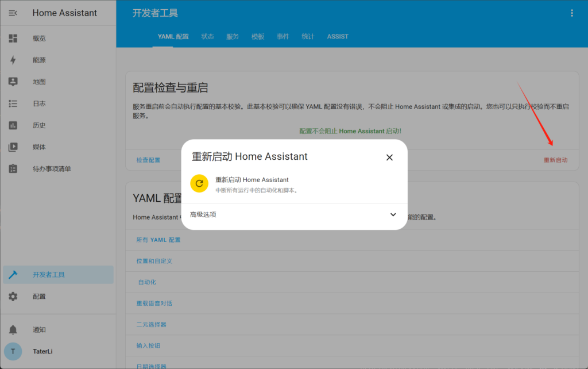The height and width of the screenshot is (369, 588).
Task: Open the 历史 chart icon
Action: (x=13, y=125)
